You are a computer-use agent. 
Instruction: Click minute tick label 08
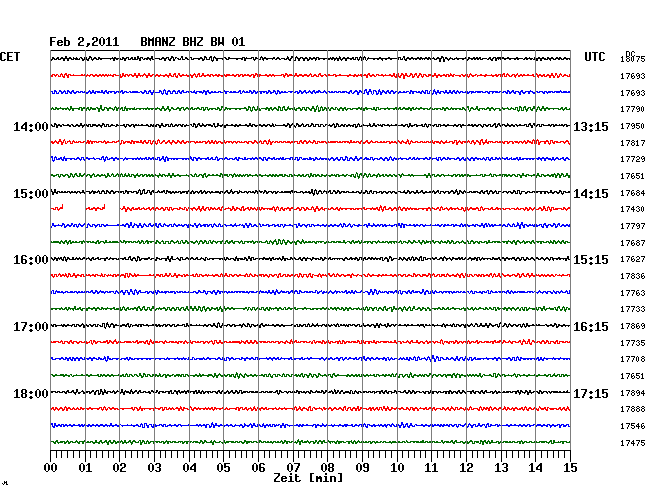tap(327, 468)
